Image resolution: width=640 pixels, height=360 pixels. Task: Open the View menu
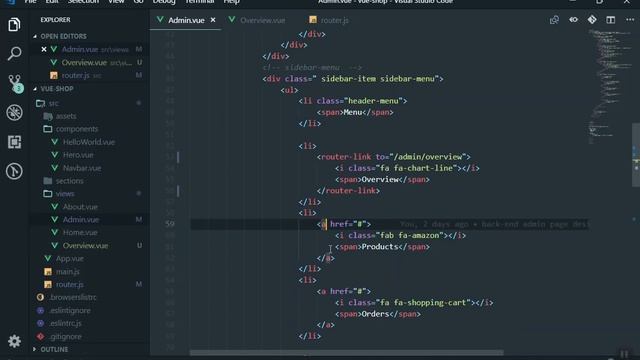[116, 2]
